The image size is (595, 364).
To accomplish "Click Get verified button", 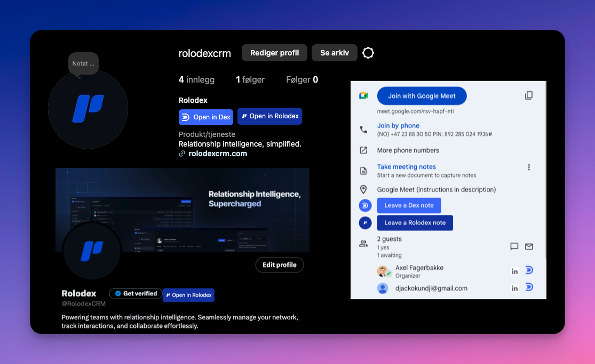I will 136,294.
